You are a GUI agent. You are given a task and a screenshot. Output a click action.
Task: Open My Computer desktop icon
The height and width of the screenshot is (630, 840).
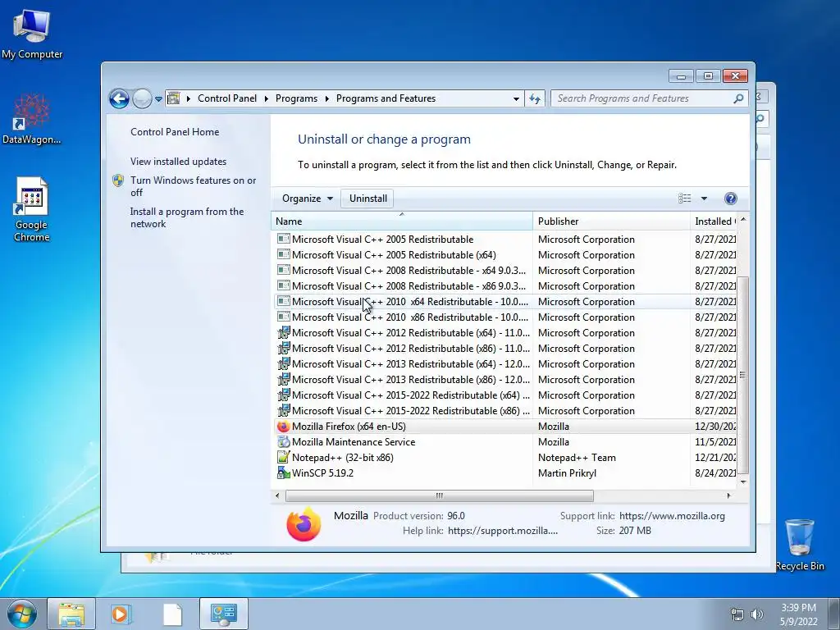click(32, 33)
